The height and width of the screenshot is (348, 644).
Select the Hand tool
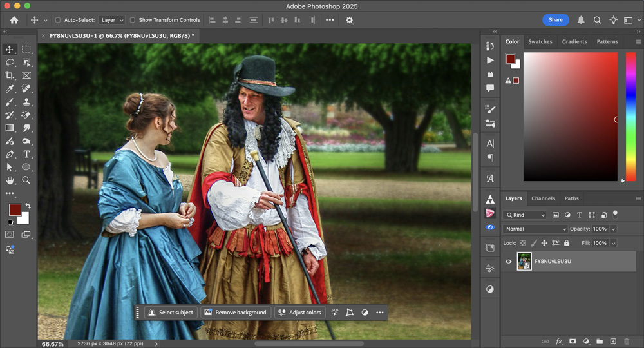pos(10,180)
